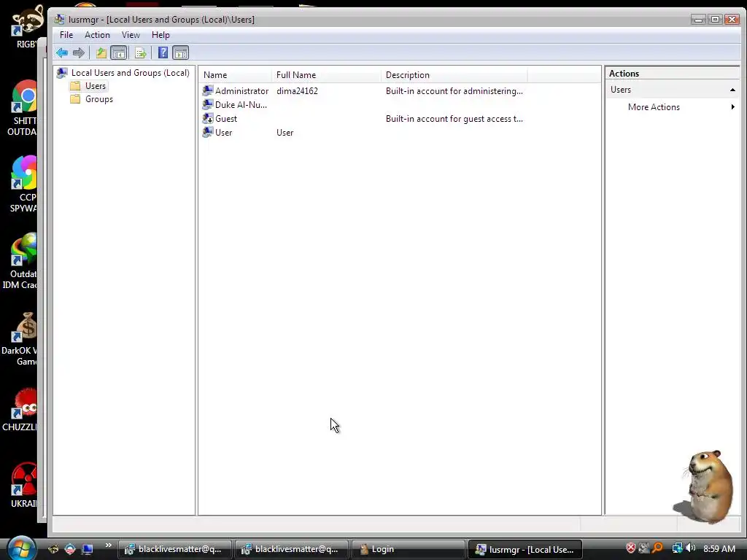The height and width of the screenshot is (560, 747).
Task: Select Local Users and Groups (Local) root node
Action: pos(130,73)
